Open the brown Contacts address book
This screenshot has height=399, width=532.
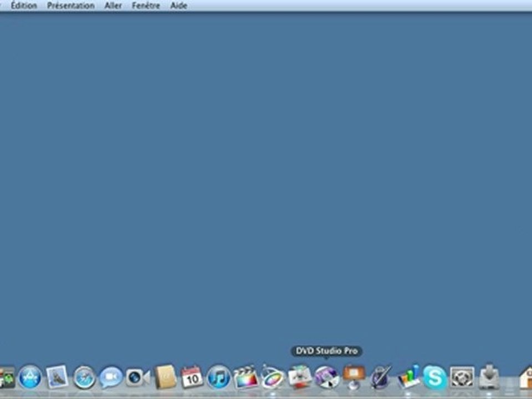pos(165,377)
